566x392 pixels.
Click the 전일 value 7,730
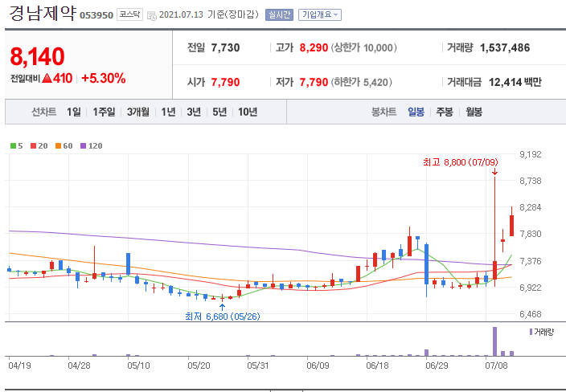[x=225, y=47]
